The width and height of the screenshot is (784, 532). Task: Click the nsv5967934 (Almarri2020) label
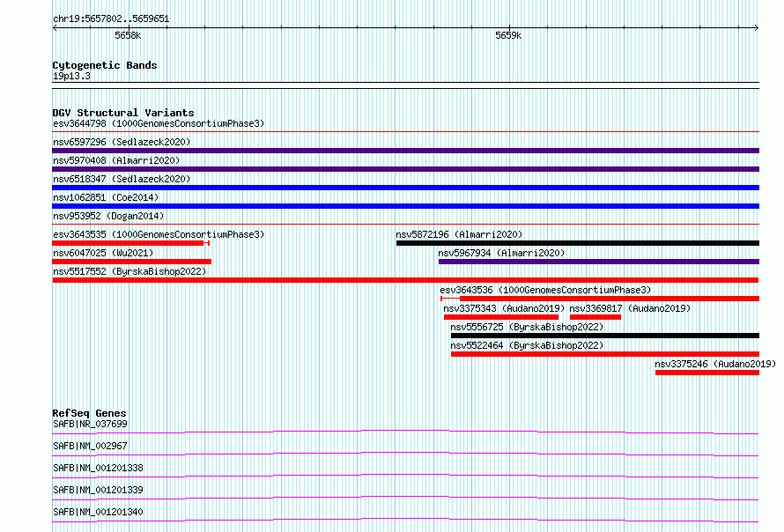pos(501,253)
